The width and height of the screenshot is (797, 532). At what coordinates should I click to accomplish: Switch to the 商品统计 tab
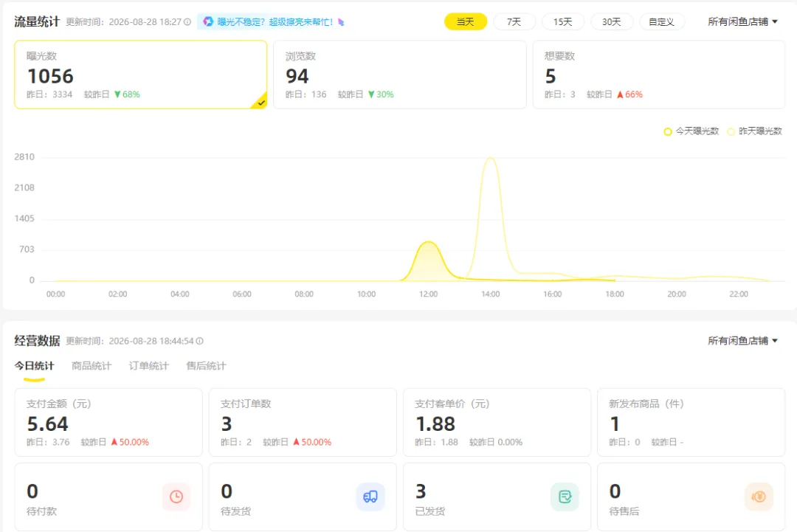coord(92,366)
